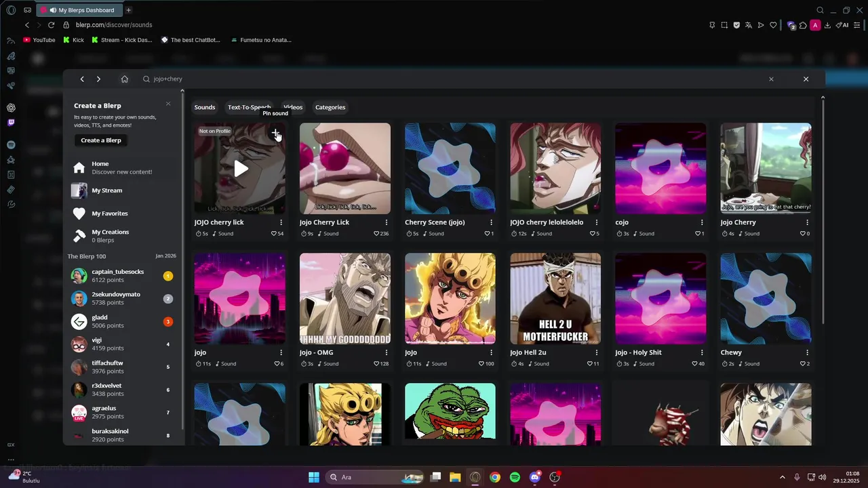Click the Create a Blerp button

101,140
